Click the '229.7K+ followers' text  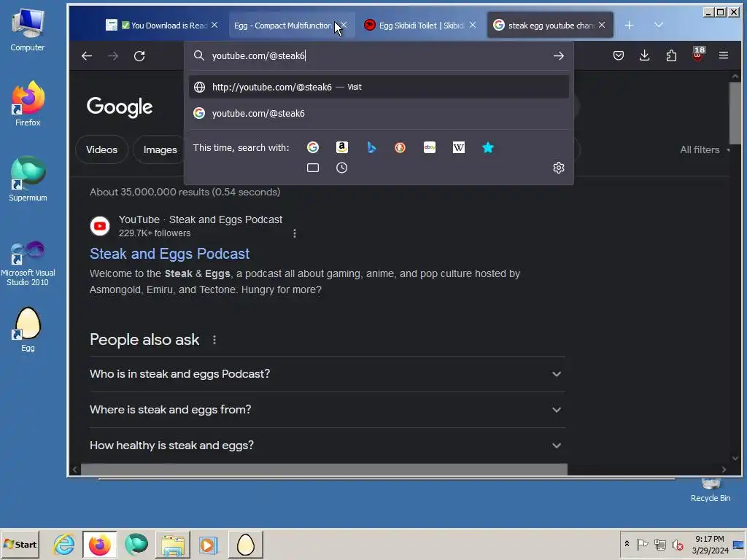click(155, 233)
